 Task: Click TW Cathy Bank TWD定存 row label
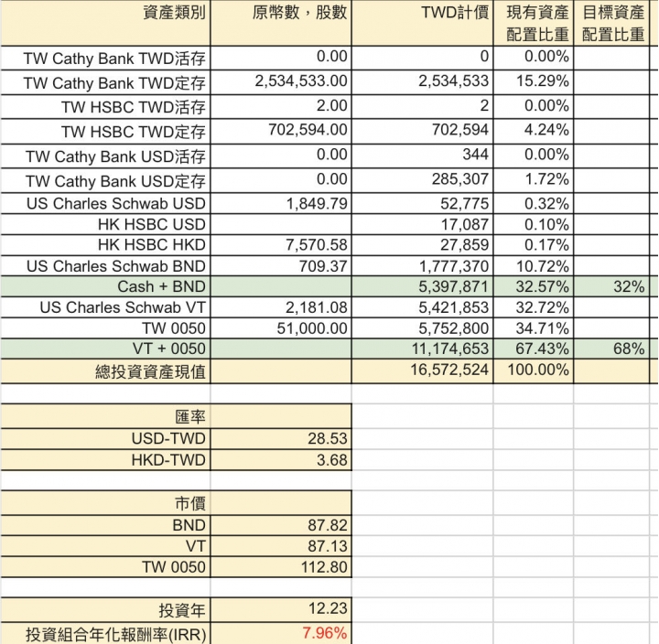coord(105,82)
